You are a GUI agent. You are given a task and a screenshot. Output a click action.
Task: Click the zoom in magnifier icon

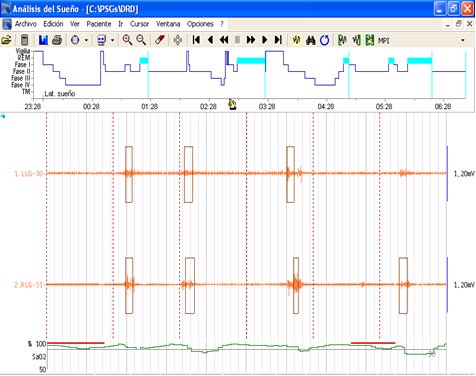(x=127, y=40)
